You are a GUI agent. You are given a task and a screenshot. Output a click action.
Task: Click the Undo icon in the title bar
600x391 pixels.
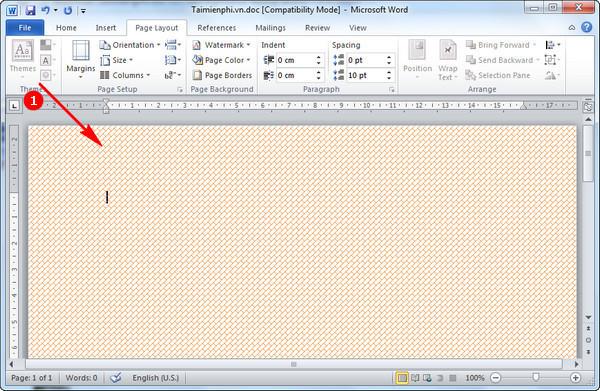coord(45,10)
